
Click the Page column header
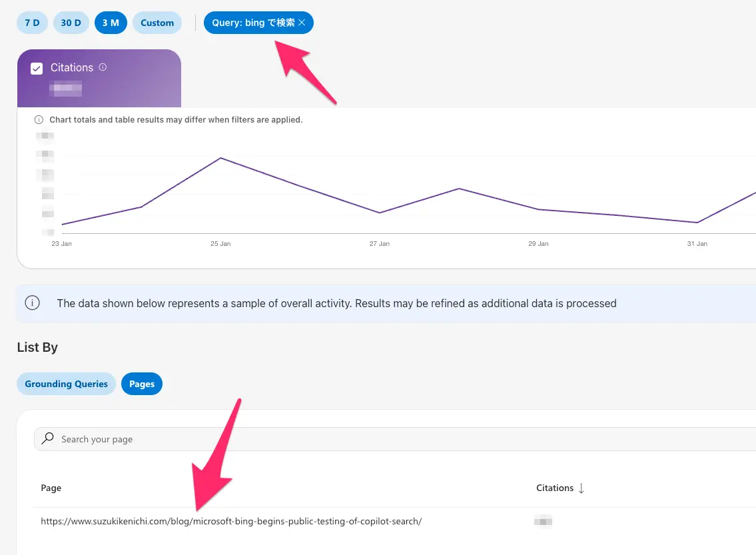coord(51,488)
